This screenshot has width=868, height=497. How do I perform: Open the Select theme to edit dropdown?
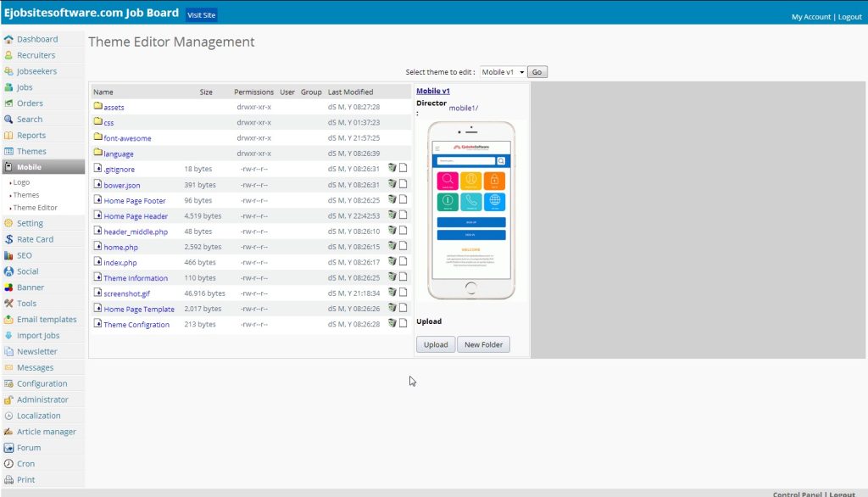(503, 72)
